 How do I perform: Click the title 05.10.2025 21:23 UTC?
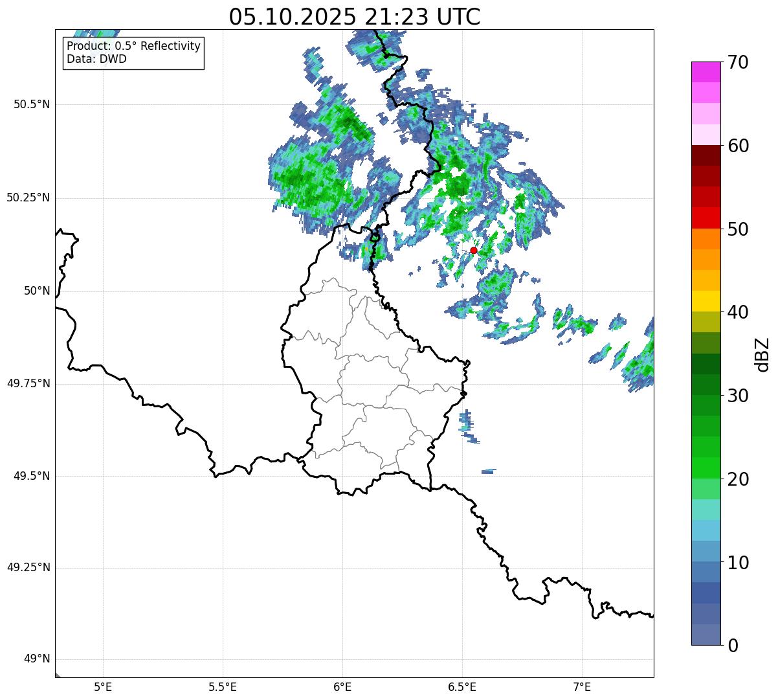(355, 17)
